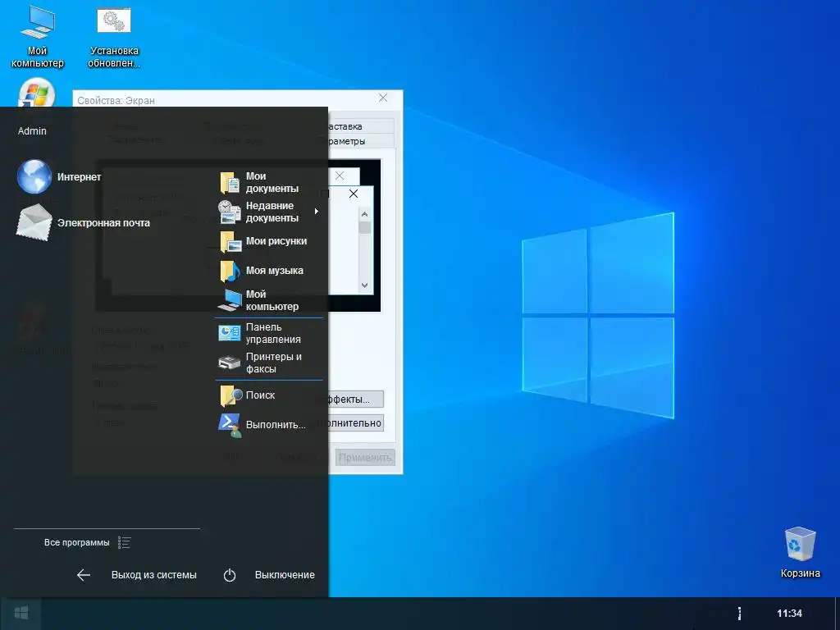Switch to the Параметры tab
The image size is (840, 630).
coord(360,141)
